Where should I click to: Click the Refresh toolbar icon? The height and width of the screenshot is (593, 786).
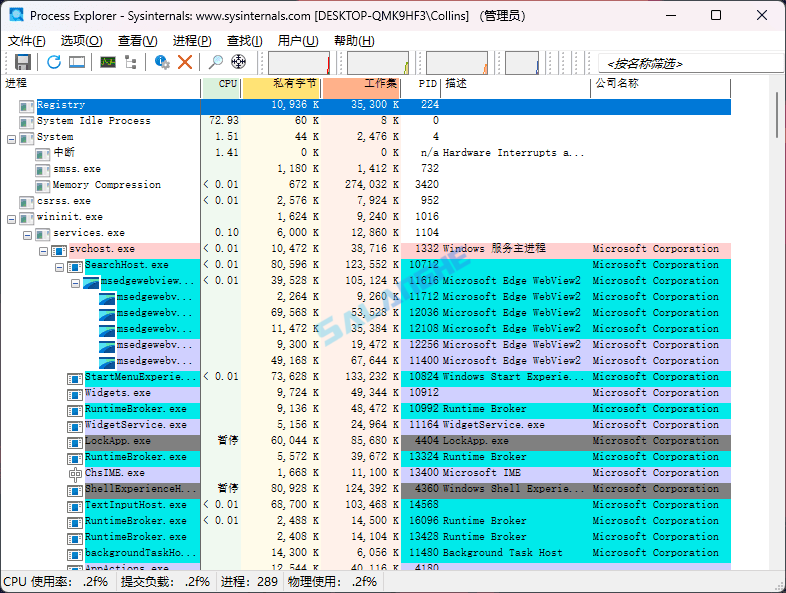tap(54, 62)
